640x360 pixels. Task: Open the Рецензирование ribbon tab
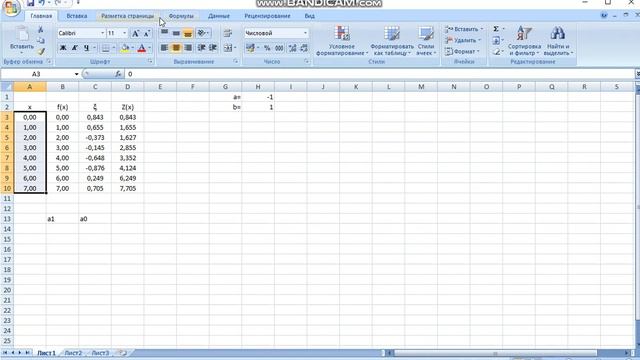tap(267, 16)
